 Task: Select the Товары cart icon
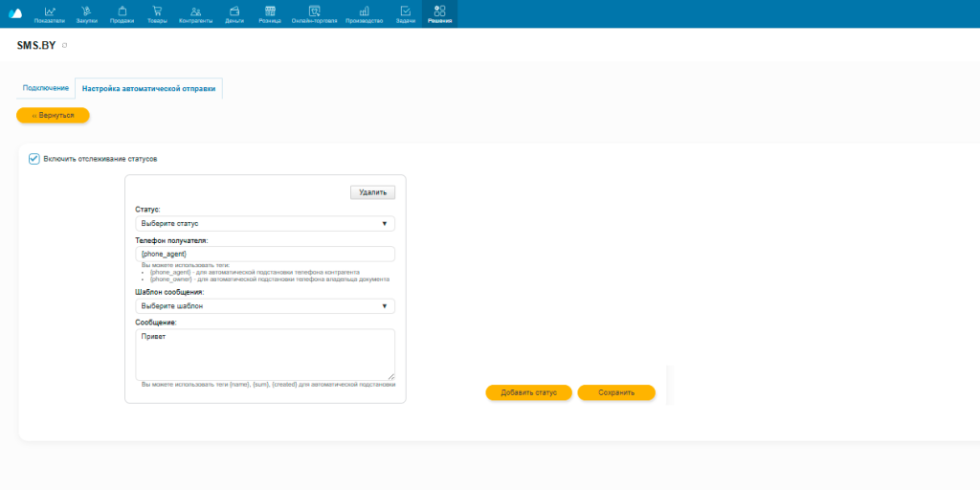click(156, 11)
